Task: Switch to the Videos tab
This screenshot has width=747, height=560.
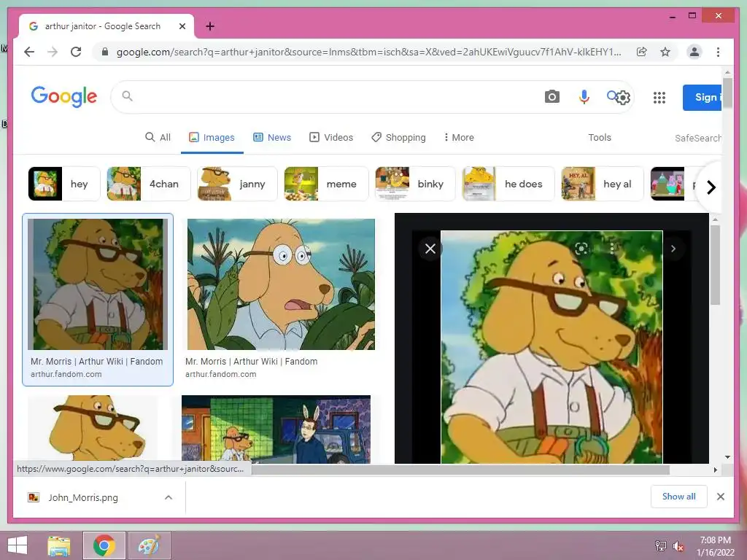Action: 331,137
